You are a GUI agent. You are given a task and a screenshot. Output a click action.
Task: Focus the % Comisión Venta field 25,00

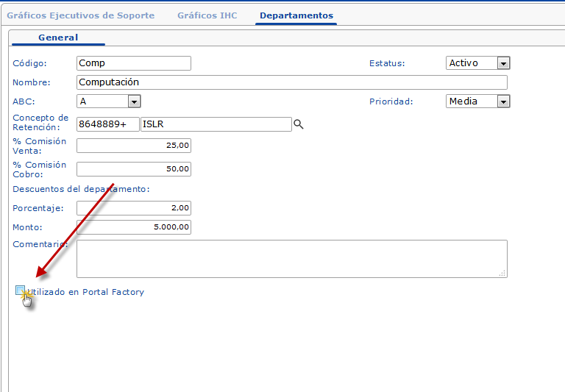(134, 146)
